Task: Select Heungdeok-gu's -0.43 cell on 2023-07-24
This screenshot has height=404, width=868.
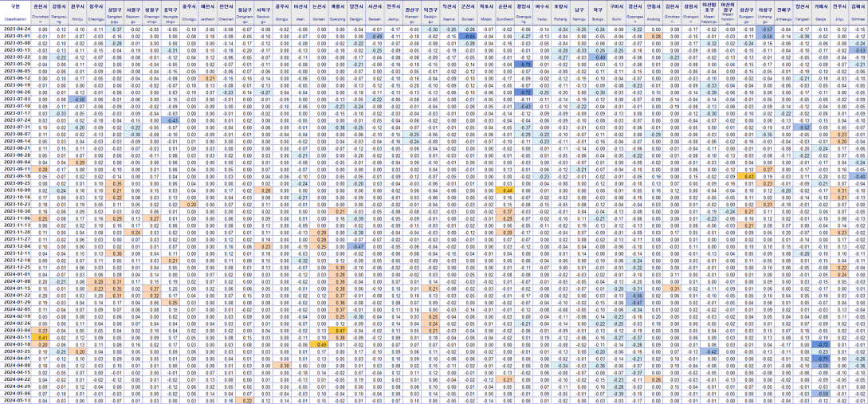Action: tap(172, 120)
